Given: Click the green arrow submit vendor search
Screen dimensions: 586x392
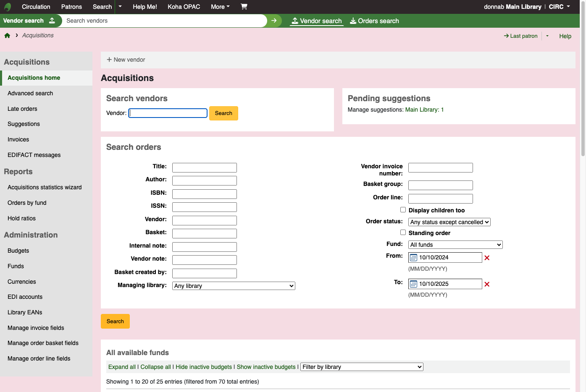Looking at the screenshot, I should pos(274,21).
